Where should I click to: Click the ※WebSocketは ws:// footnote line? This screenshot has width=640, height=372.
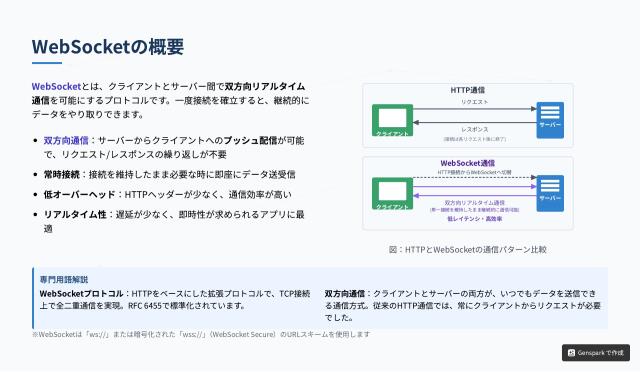[201, 334]
